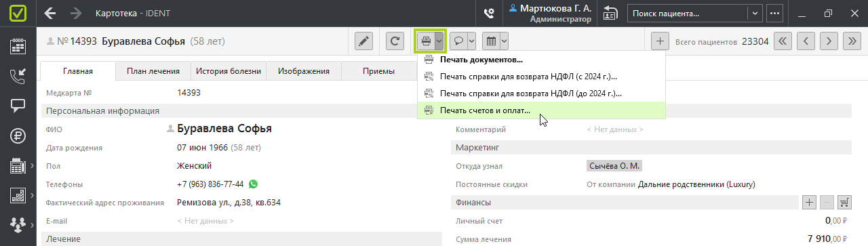Click the empty Комментарий field

(x=615, y=129)
